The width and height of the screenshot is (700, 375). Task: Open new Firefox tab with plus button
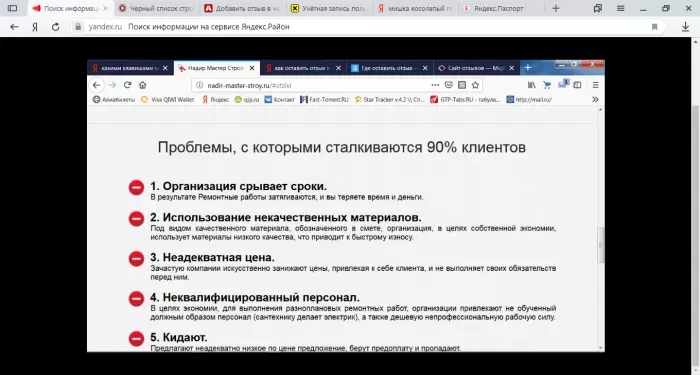tap(528, 68)
